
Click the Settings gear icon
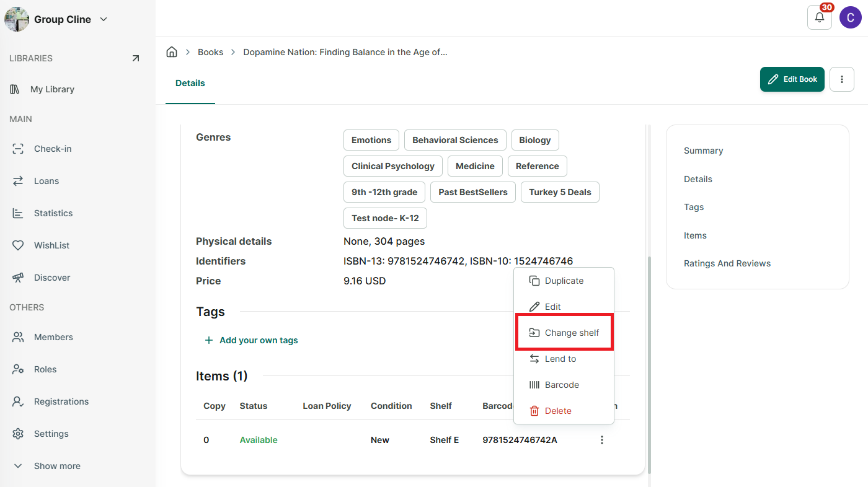click(x=18, y=434)
